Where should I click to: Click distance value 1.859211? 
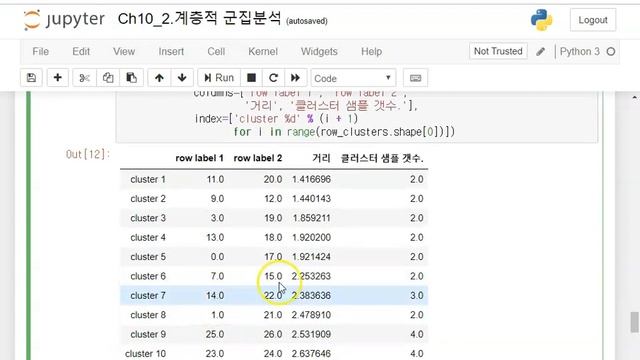tap(311, 218)
